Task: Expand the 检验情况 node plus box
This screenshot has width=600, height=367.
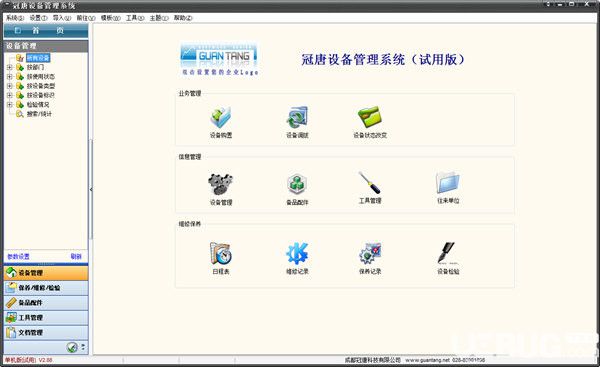Action: click(10, 104)
